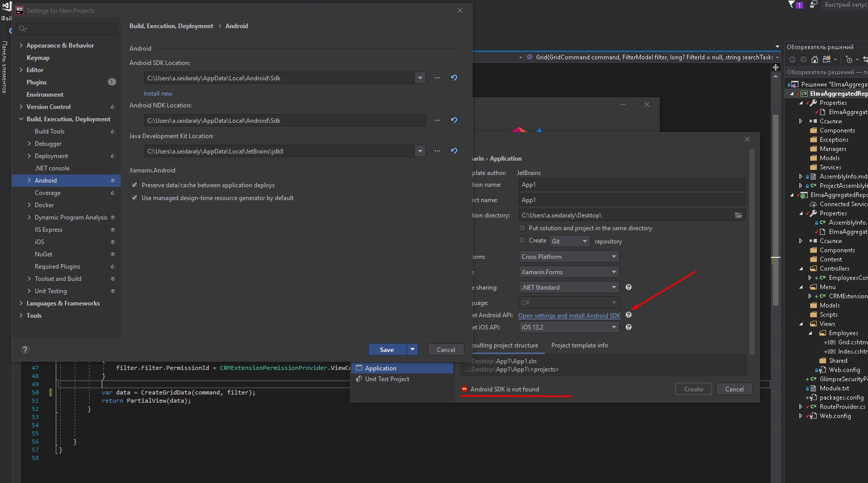Click Plugins update count badge
The image size is (868, 483).
pos(112,82)
